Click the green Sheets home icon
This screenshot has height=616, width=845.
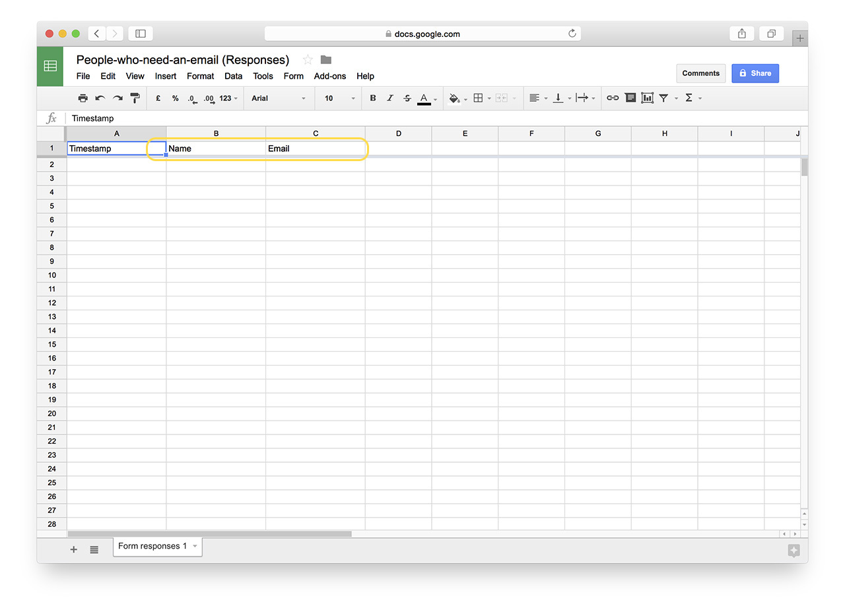pyautogui.click(x=50, y=66)
